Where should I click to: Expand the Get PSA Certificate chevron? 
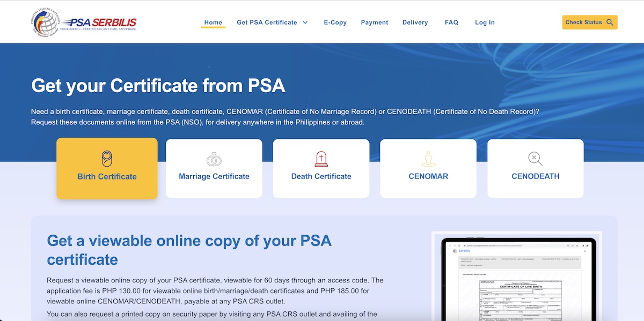coord(305,23)
